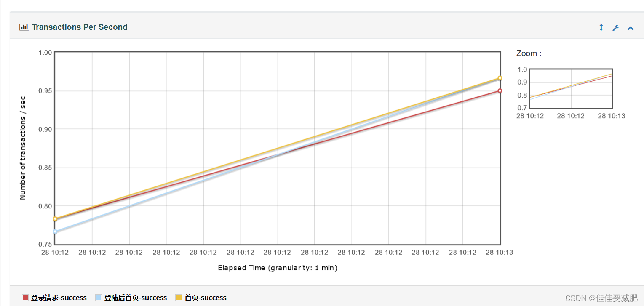The height and width of the screenshot is (306, 644).
Task: Click the 28 10:13 label under the zoom chart
Action: point(612,116)
